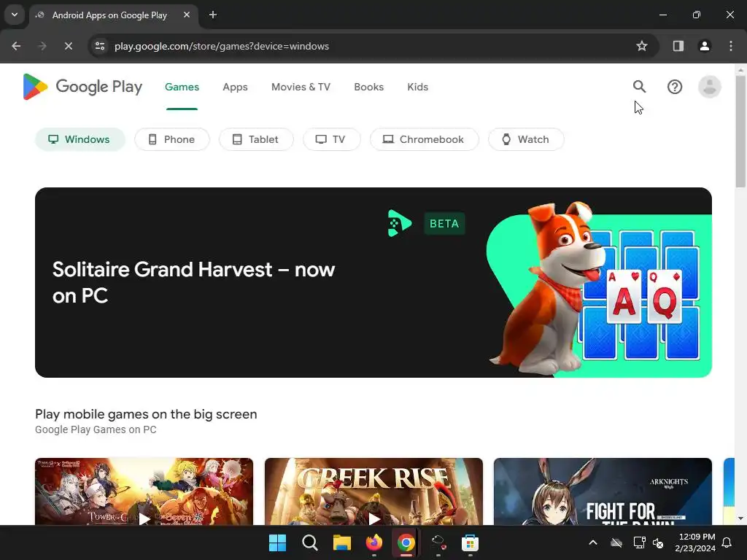Screen dimensions: 747x560
Task: Select the Chromebook device filter chip
Action: pos(424,139)
